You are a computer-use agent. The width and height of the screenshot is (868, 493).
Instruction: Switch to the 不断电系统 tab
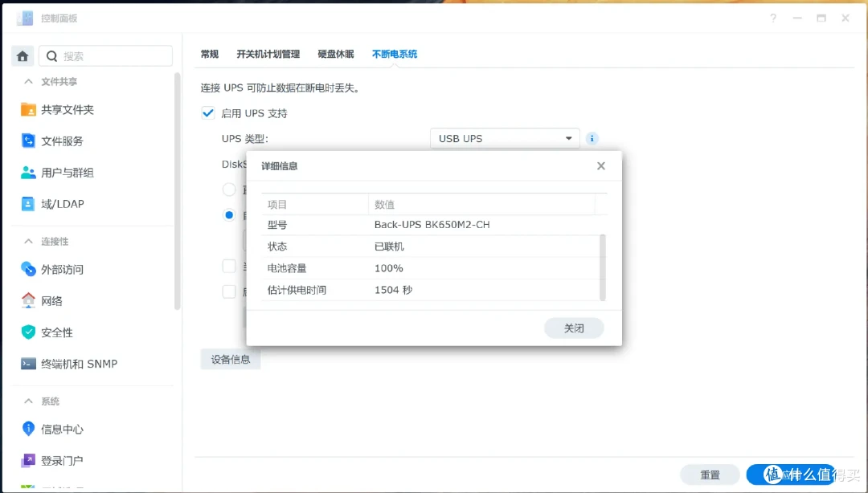tap(394, 55)
